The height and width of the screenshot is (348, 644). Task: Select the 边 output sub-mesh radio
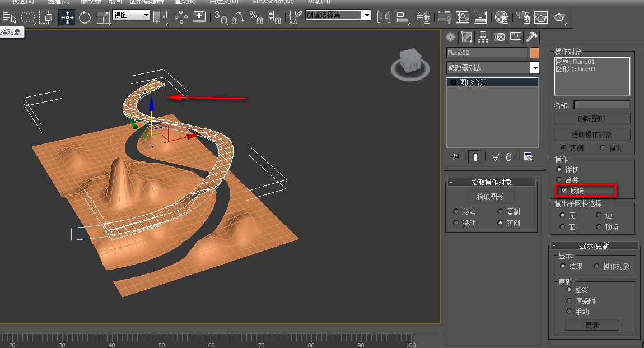click(x=599, y=215)
